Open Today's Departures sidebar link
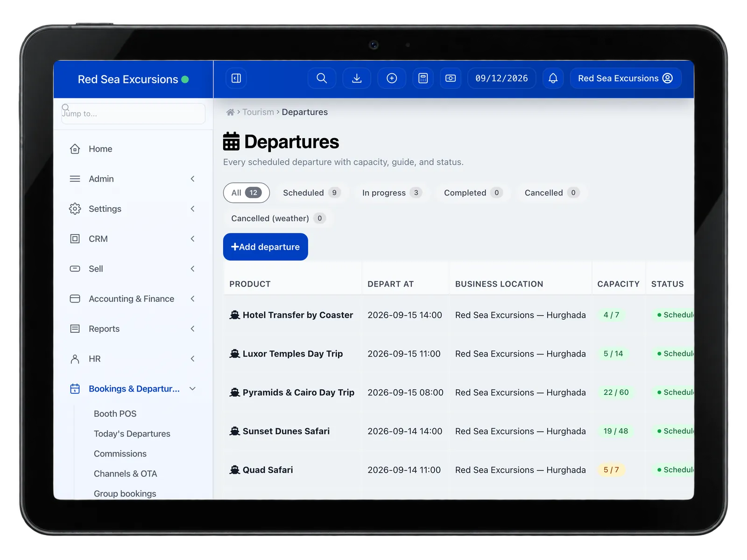Image resolution: width=747 pixels, height=560 pixels. [132, 434]
